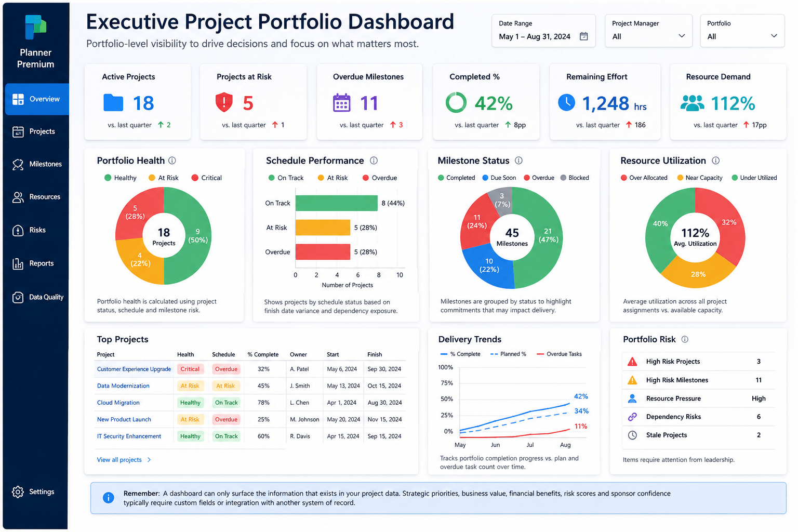Viewport: 798px width, 532px height.
Task: Open Resources from the sidebar
Action: coord(36,197)
